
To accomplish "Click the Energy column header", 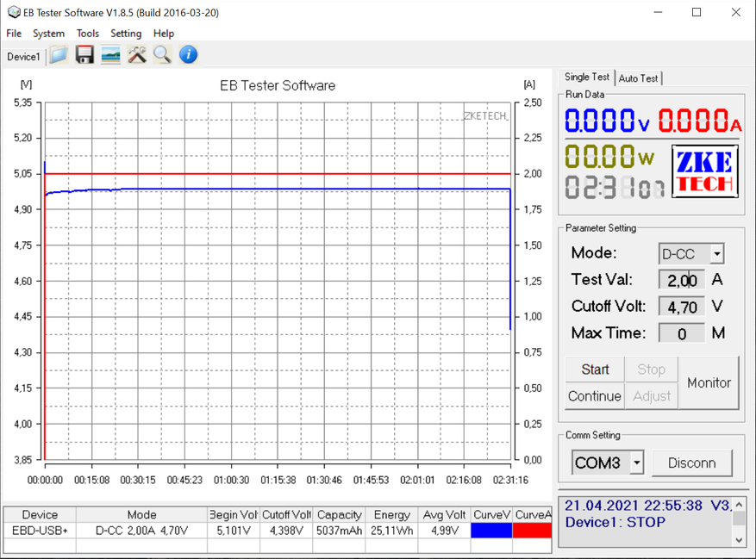I will [391, 515].
